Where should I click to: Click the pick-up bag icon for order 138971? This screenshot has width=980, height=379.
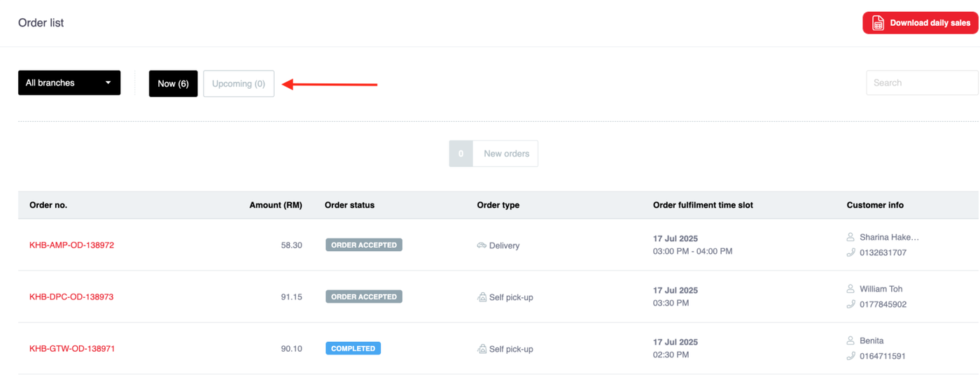482,349
